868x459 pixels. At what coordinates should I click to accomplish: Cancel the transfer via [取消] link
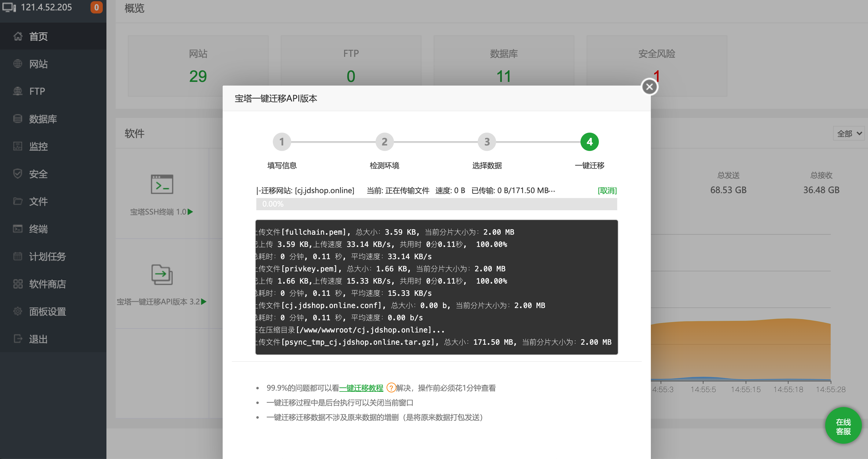pos(607,191)
